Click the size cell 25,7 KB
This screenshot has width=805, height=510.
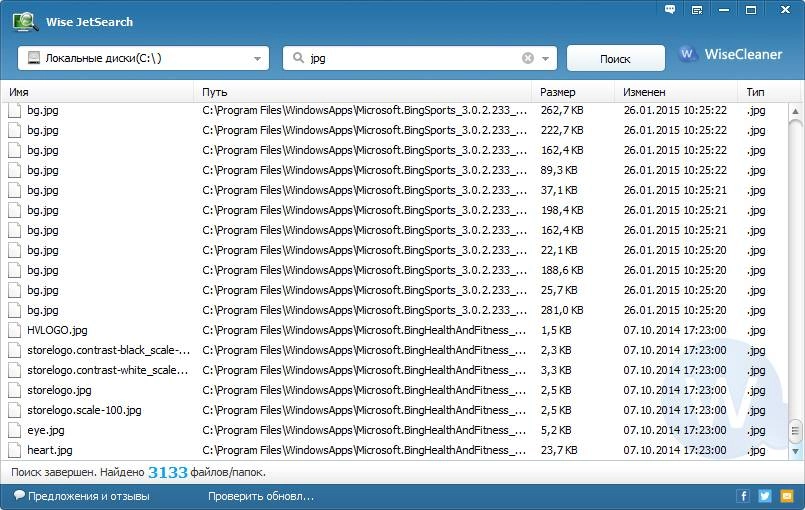(x=559, y=291)
